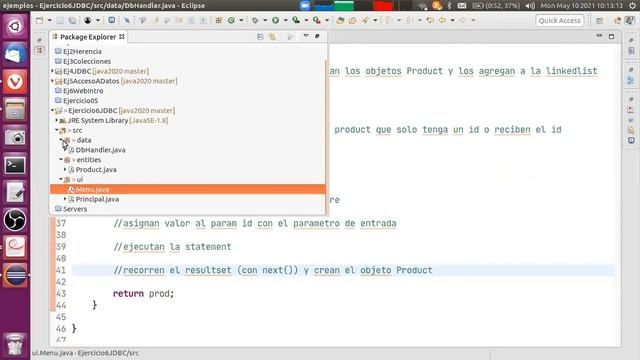Switch to Java EE perspective icon

pos(617,20)
